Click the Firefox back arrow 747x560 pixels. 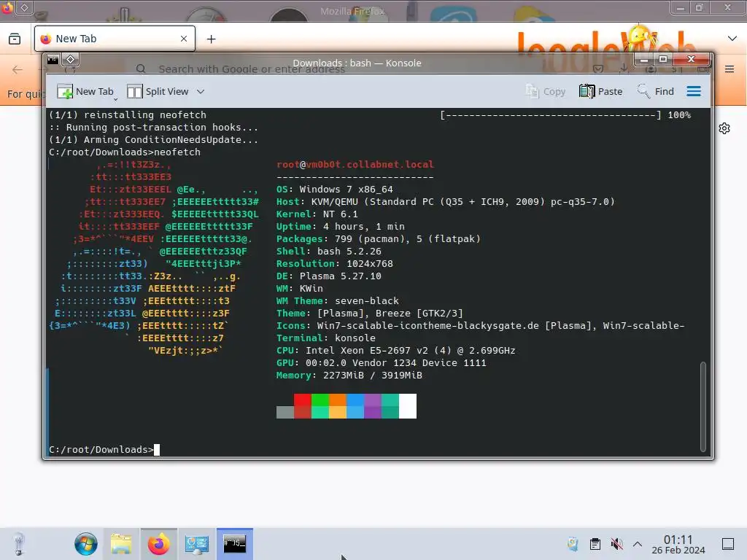tap(18, 69)
